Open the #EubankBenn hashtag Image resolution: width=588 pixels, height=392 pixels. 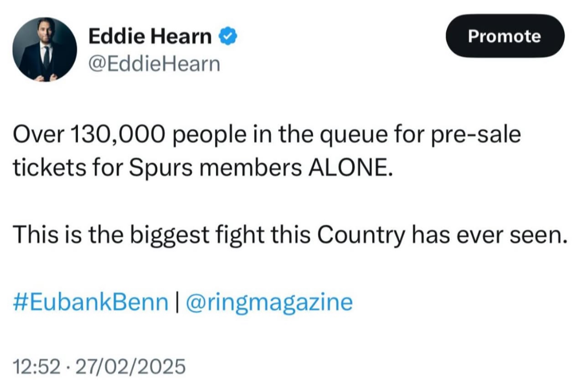[x=90, y=303]
